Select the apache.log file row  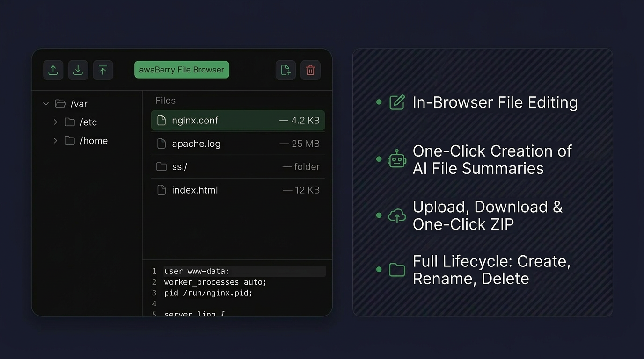coord(237,144)
